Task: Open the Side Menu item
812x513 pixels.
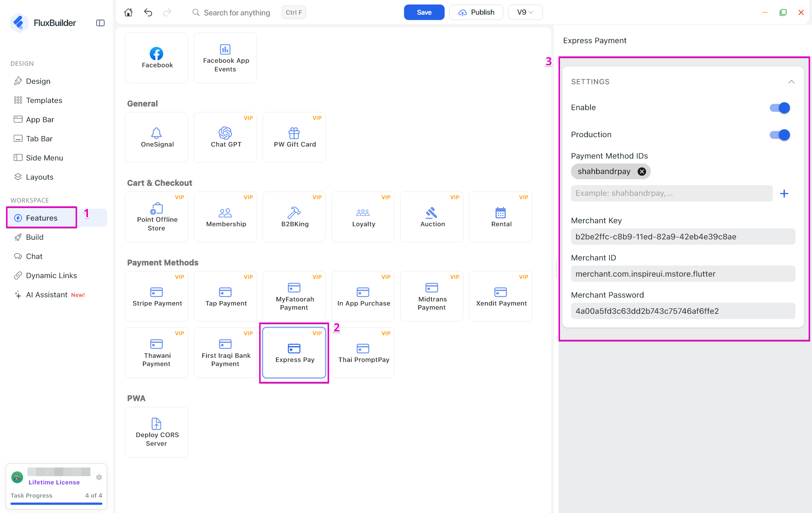Action: coord(56,158)
